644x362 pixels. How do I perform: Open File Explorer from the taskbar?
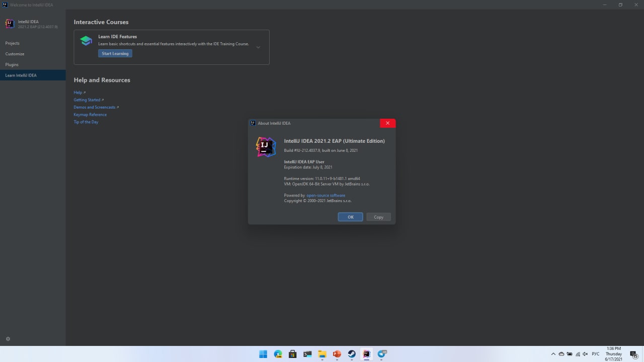[x=322, y=354]
